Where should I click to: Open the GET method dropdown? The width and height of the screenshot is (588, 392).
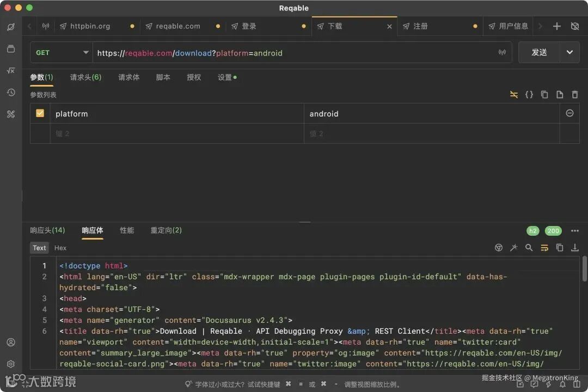(x=62, y=53)
